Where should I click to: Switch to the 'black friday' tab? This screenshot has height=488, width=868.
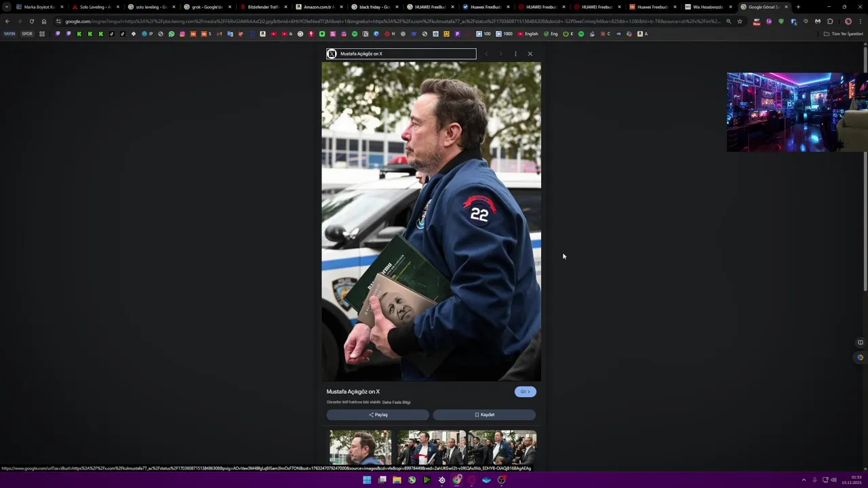[x=373, y=7]
